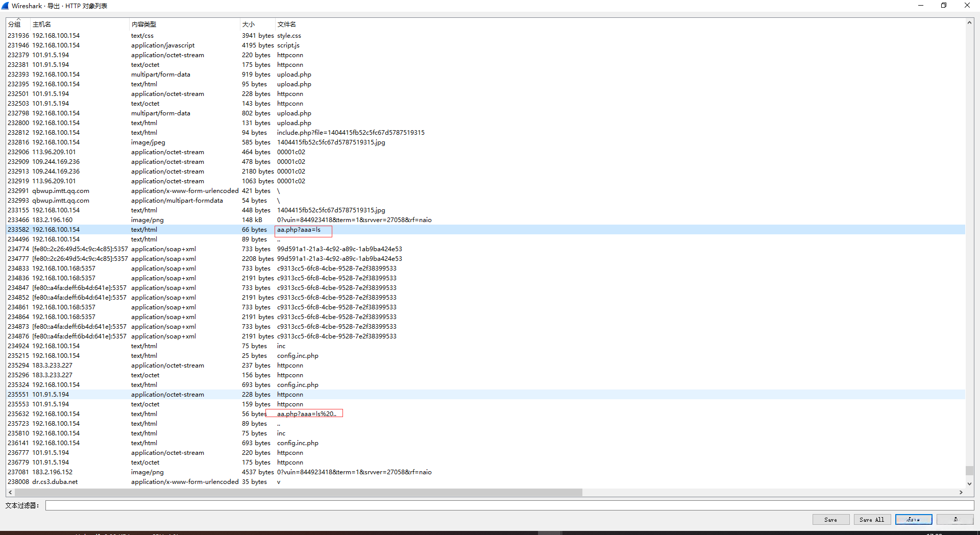980x535 pixels.
Task: Select packet 233155 448 bytes jpg row
Action: coord(485,210)
